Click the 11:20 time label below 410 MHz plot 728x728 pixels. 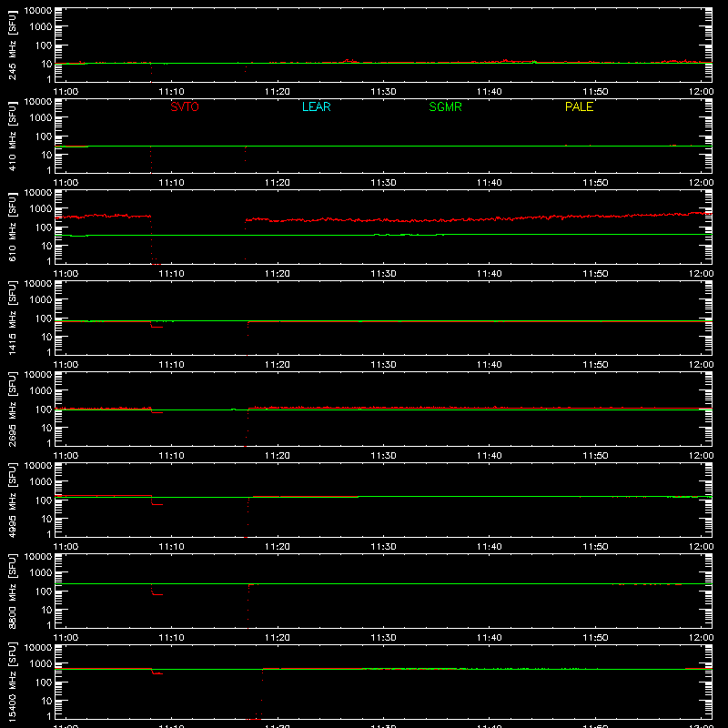pyautogui.click(x=278, y=183)
